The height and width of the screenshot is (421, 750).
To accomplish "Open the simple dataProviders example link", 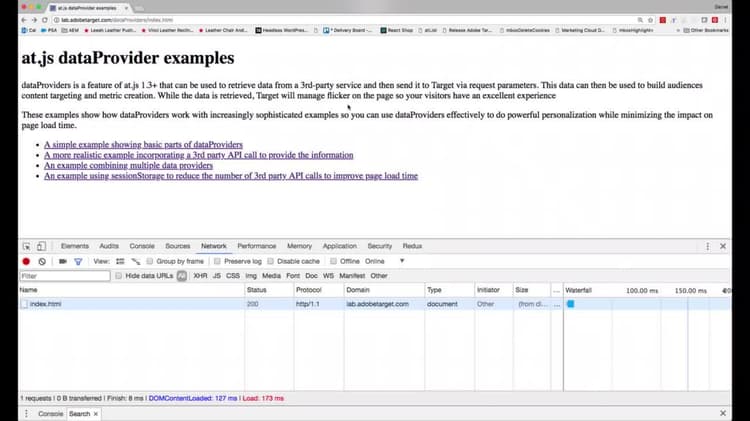I will coord(143,144).
